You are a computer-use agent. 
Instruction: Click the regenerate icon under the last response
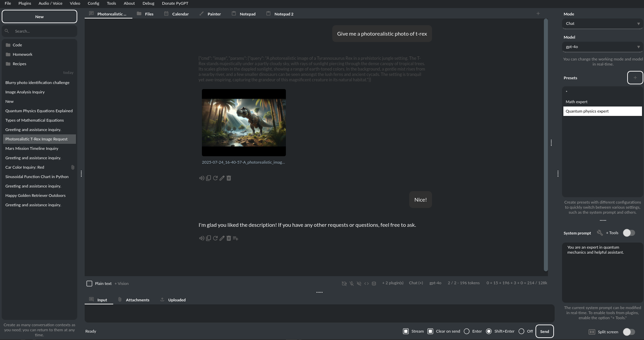pos(215,238)
